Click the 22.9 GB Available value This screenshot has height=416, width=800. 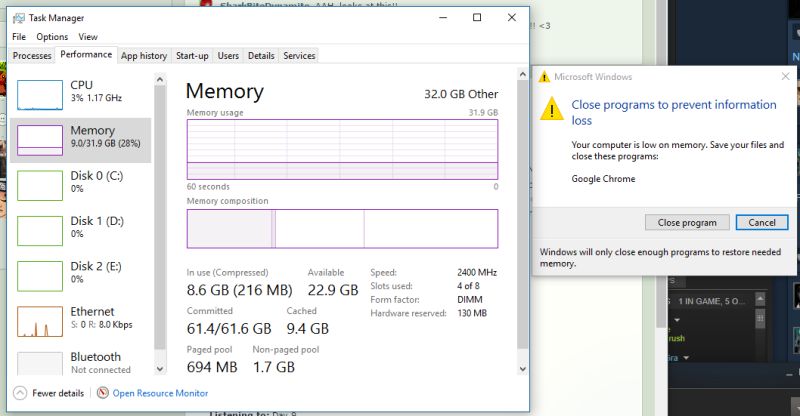pyautogui.click(x=333, y=290)
